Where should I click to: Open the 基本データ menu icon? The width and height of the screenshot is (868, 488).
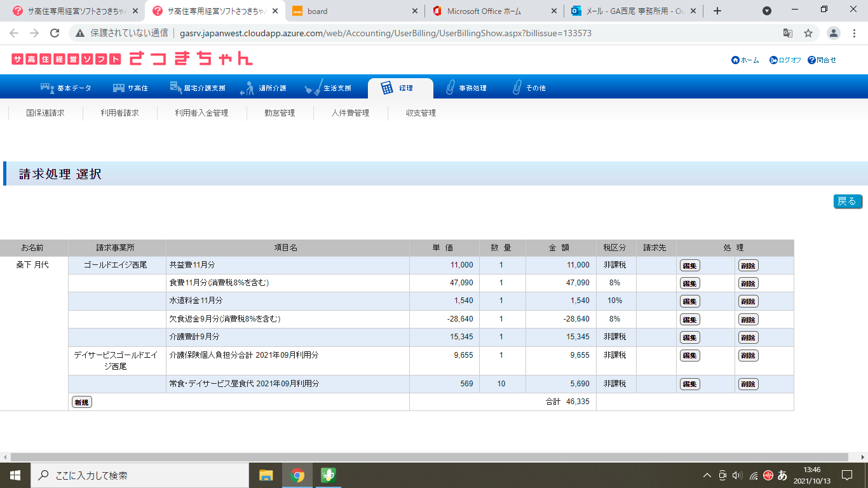click(48, 88)
